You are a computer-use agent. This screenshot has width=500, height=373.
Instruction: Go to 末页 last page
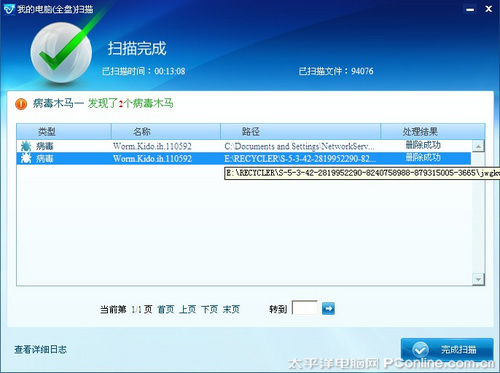click(x=231, y=309)
